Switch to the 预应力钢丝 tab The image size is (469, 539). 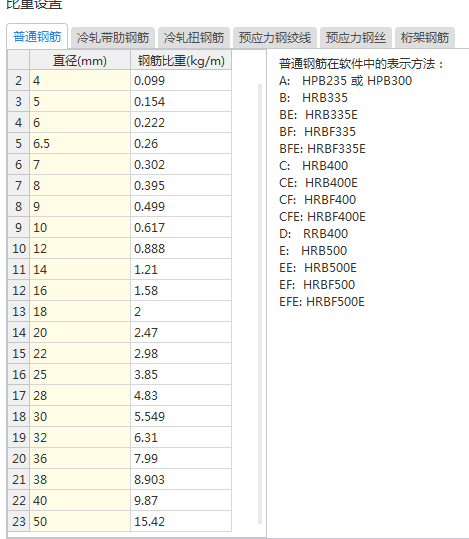pyautogui.click(x=356, y=37)
